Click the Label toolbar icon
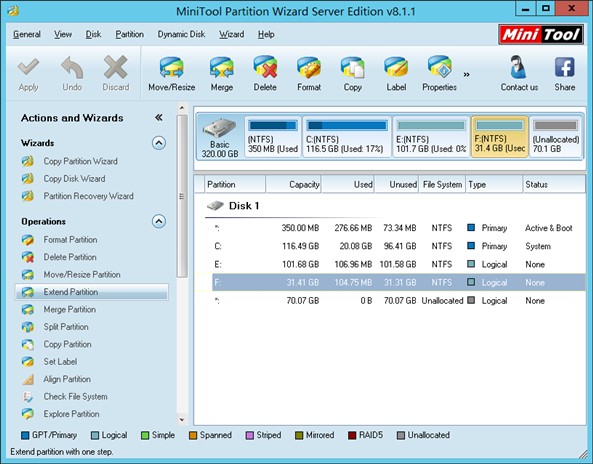The width and height of the screenshot is (593, 464). click(396, 67)
